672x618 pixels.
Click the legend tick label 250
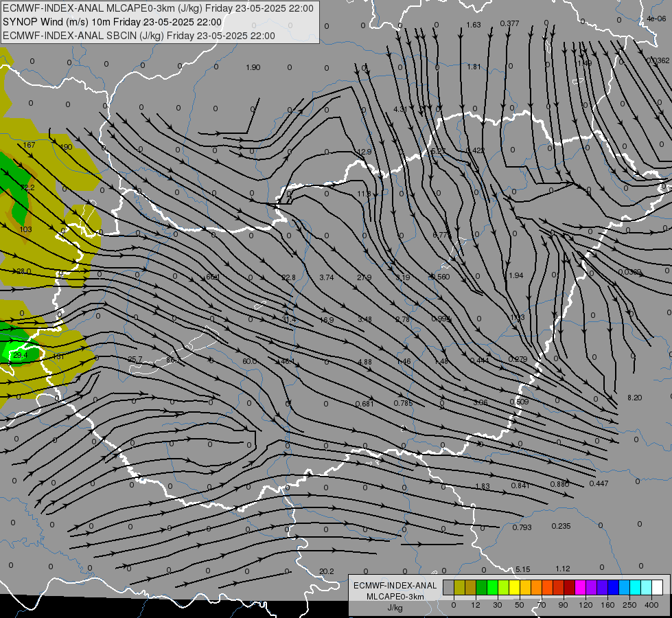629,605
